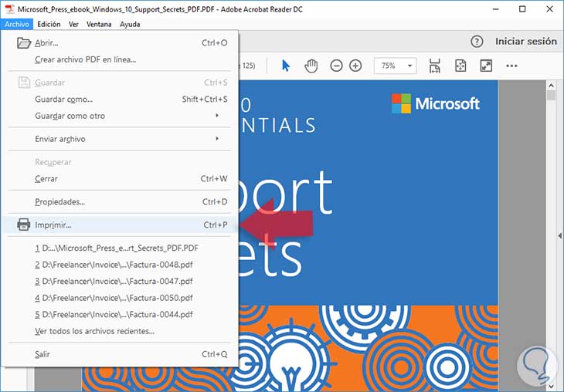Activate the hand pan tool
This screenshot has width=564, height=392.
click(x=311, y=66)
